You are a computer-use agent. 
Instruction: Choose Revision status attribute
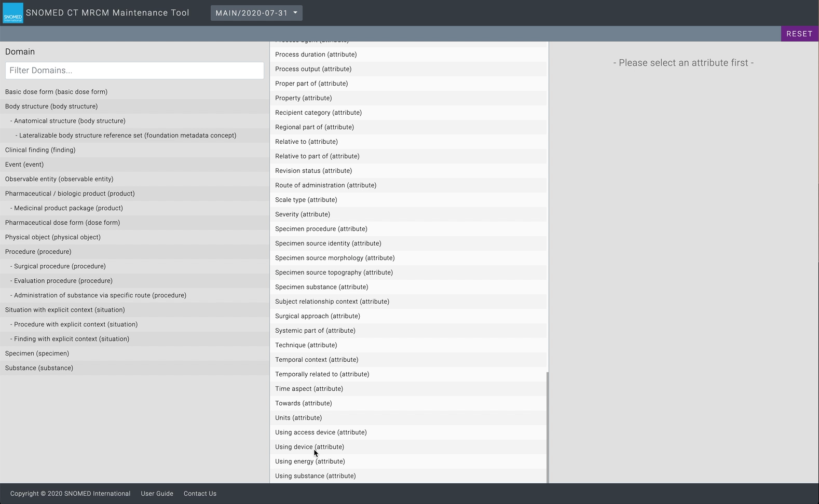click(408, 171)
